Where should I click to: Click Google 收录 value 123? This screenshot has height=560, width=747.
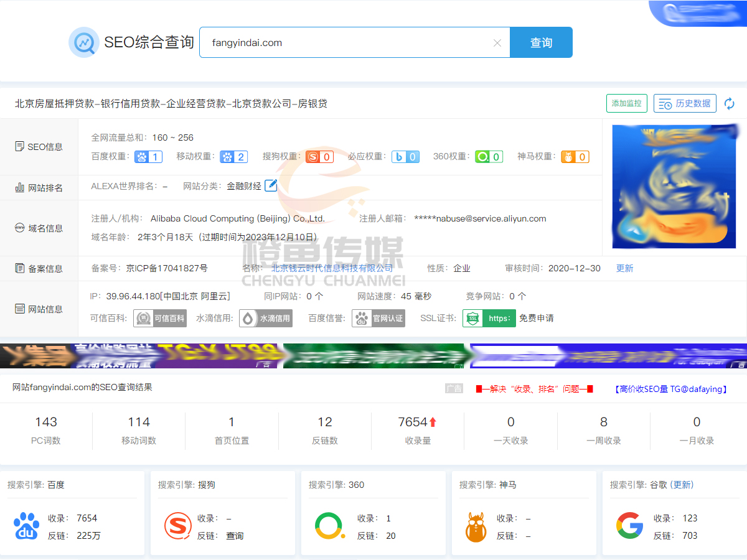tap(690, 518)
